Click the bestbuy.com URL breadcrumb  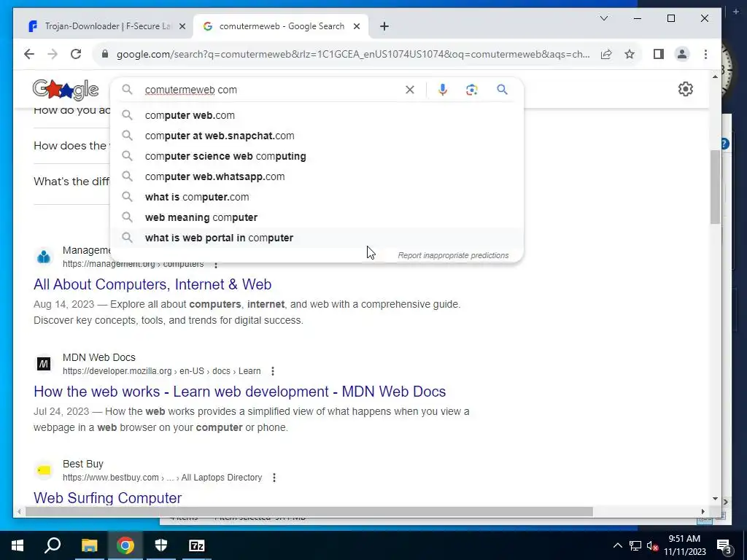tap(162, 478)
